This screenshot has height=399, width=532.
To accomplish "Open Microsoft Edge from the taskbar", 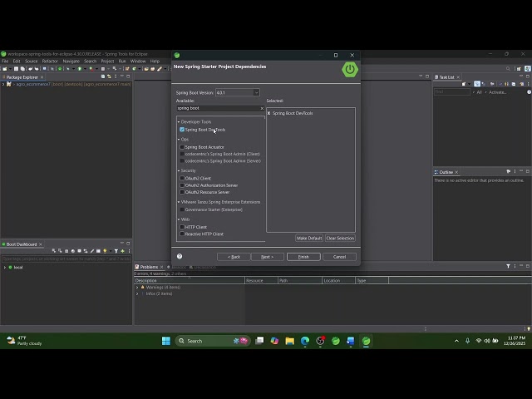I will [x=305, y=341].
